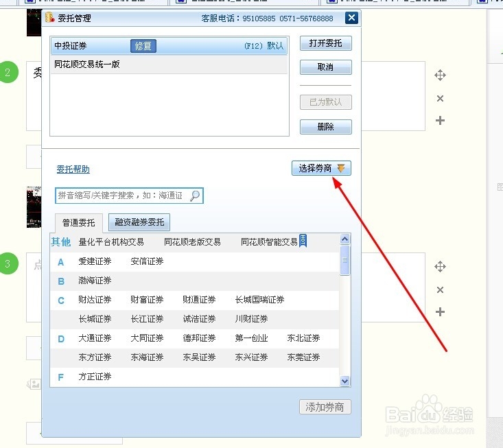Select 第一创业 broker
The width and height of the screenshot is (503, 448).
tap(251, 338)
